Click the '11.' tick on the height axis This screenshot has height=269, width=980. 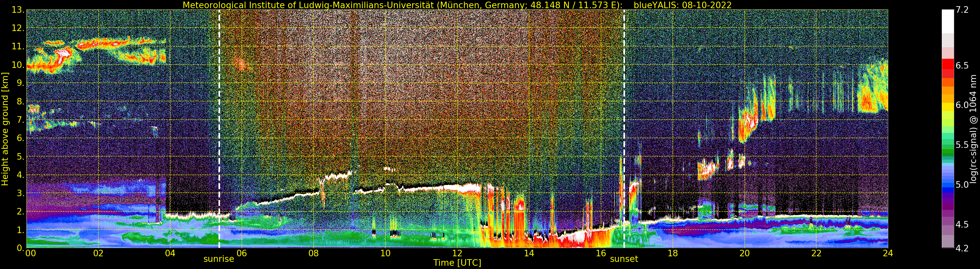pyautogui.click(x=18, y=46)
